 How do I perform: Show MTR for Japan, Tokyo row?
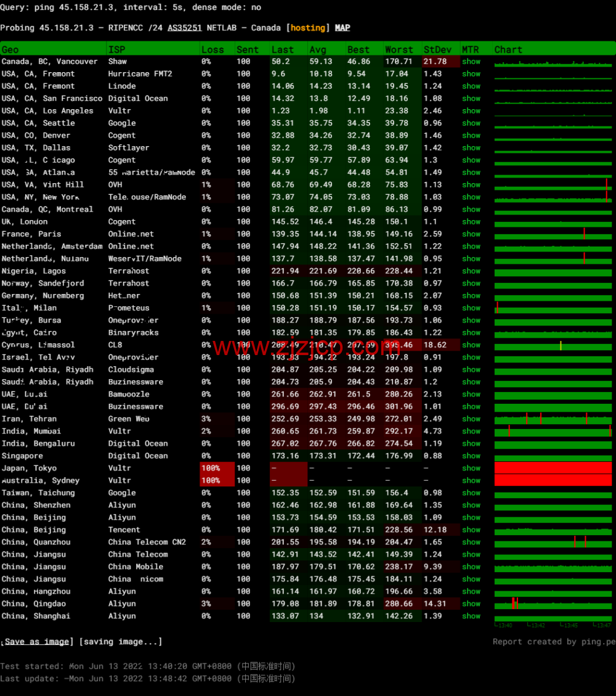(x=471, y=469)
